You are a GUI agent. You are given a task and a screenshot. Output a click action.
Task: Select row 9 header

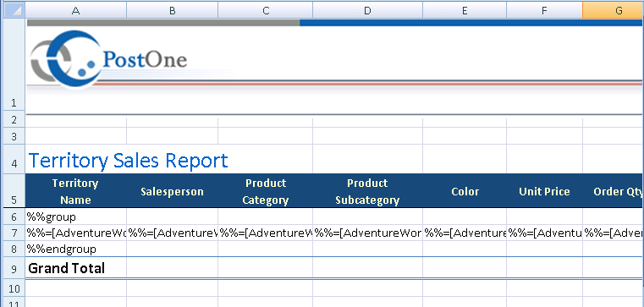[14, 267]
